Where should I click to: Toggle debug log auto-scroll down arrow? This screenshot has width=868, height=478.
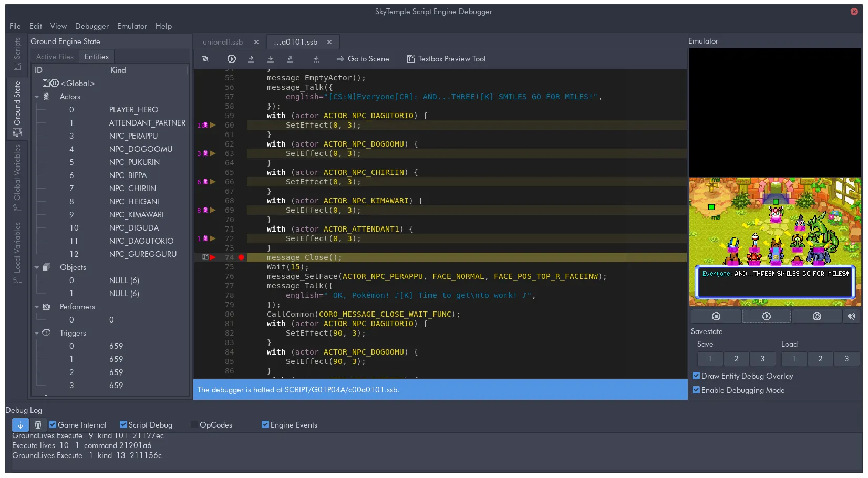[x=20, y=425]
